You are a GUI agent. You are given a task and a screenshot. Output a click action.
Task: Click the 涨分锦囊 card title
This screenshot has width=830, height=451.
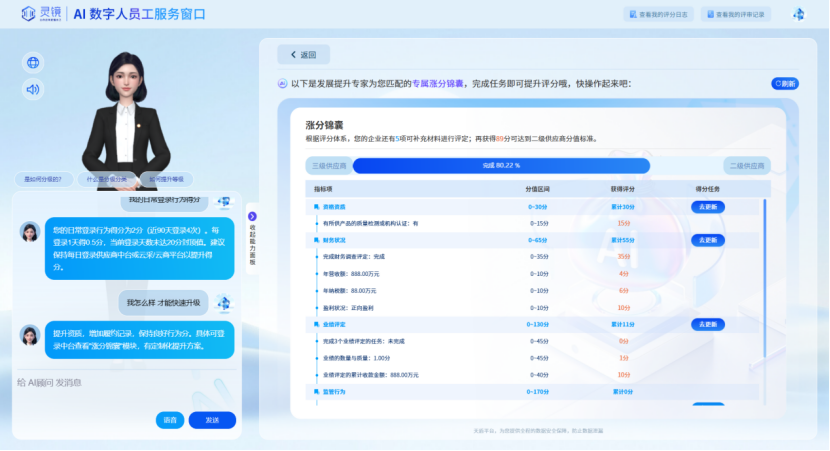[324, 125]
